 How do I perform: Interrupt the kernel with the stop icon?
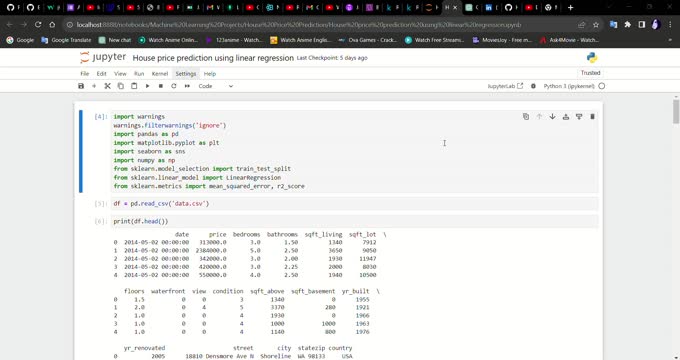tap(160, 86)
